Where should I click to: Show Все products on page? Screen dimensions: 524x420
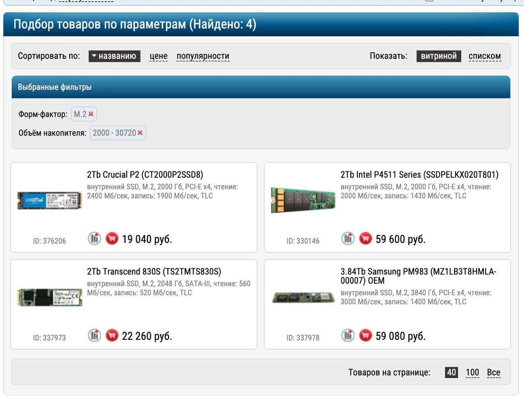click(x=494, y=373)
